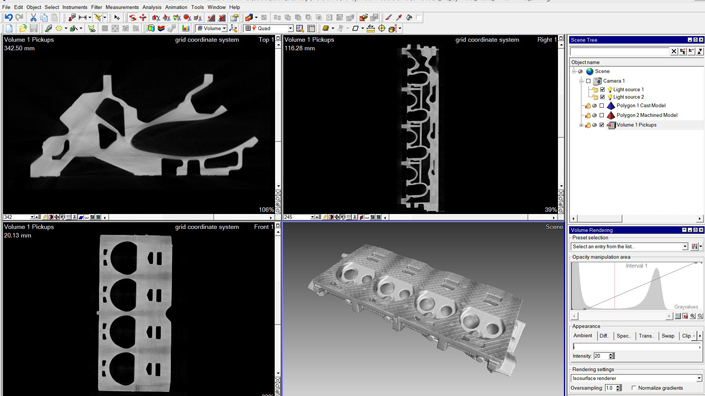The width and height of the screenshot is (705, 396).
Task: Click the Ambient color slider bar
Action: tap(636, 347)
